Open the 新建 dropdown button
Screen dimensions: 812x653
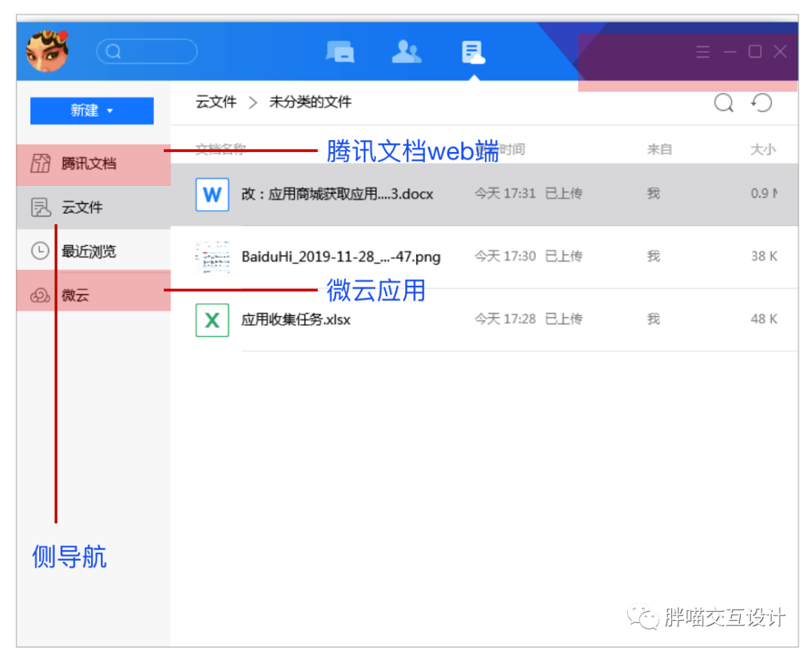point(92,111)
